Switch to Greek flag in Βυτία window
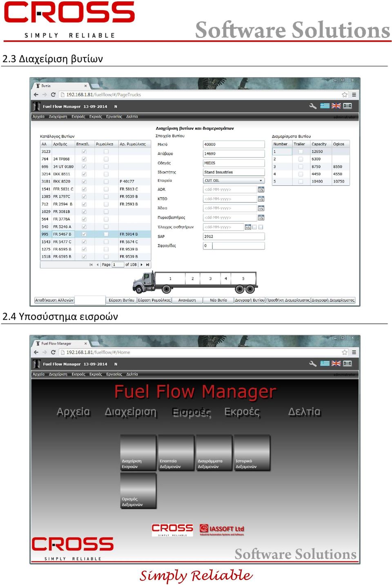 pyautogui.click(x=325, y=106)
